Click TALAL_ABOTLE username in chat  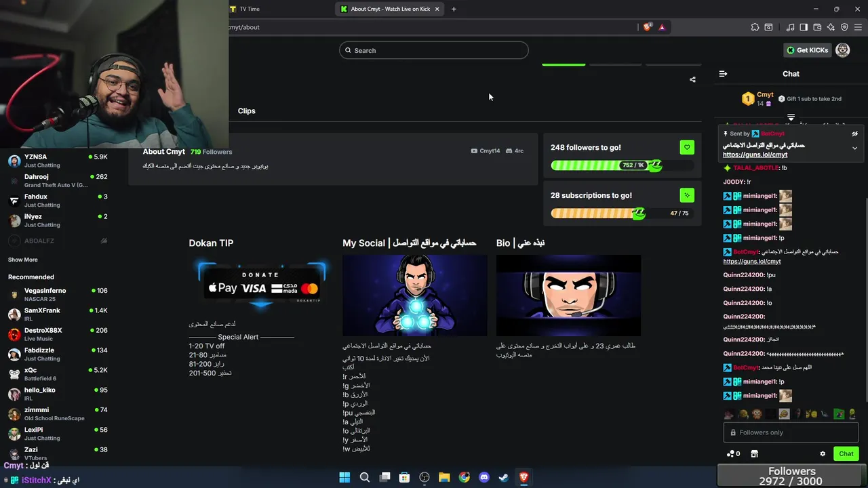pos(756,168)
